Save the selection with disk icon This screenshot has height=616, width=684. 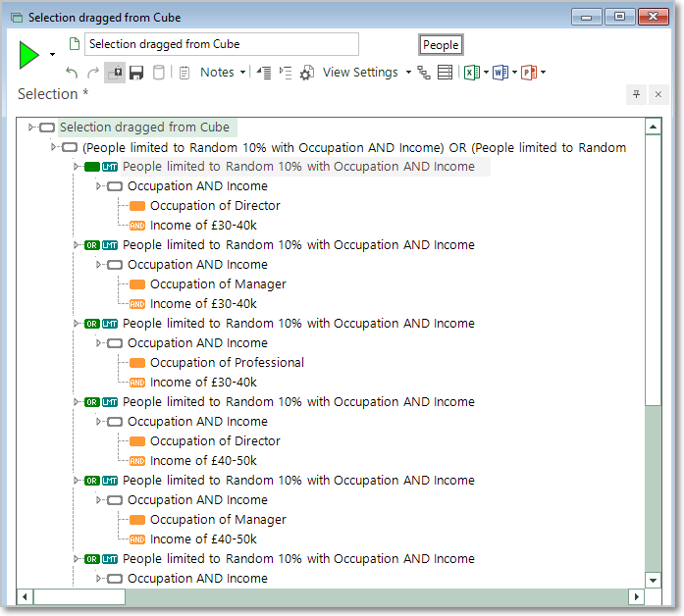(x=136, y=73)
